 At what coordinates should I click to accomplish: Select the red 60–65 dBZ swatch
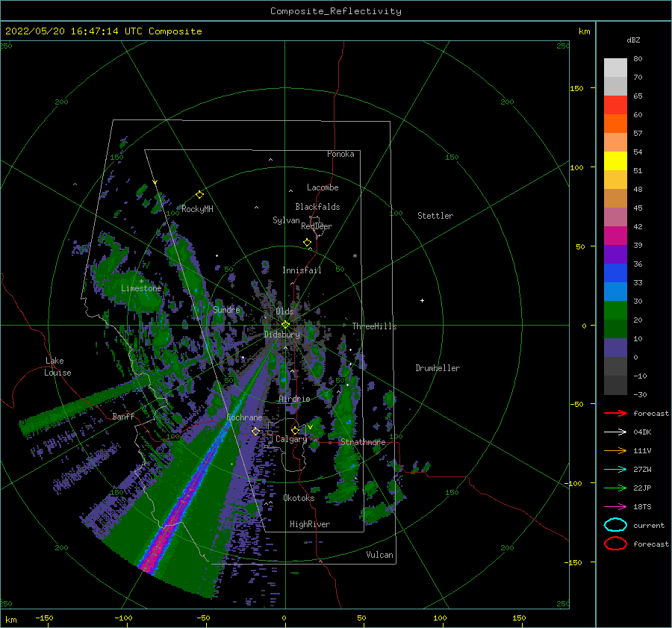coord(615,105)
